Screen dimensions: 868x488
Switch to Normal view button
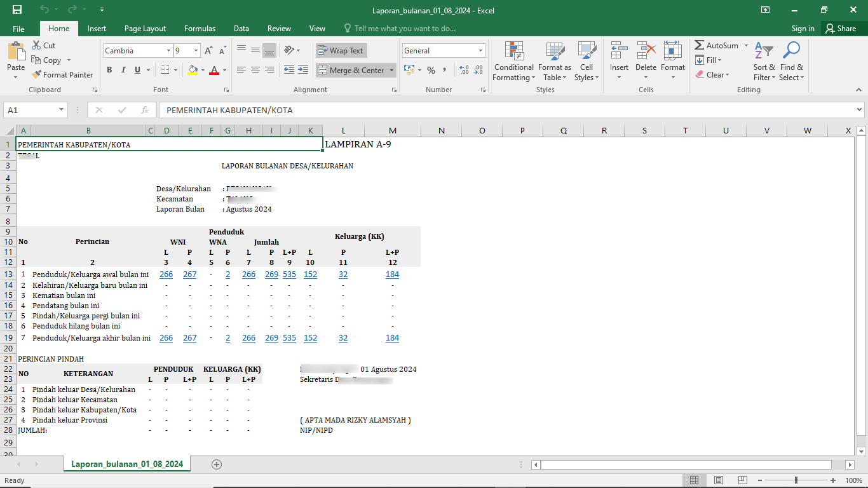tap(695, 480)
